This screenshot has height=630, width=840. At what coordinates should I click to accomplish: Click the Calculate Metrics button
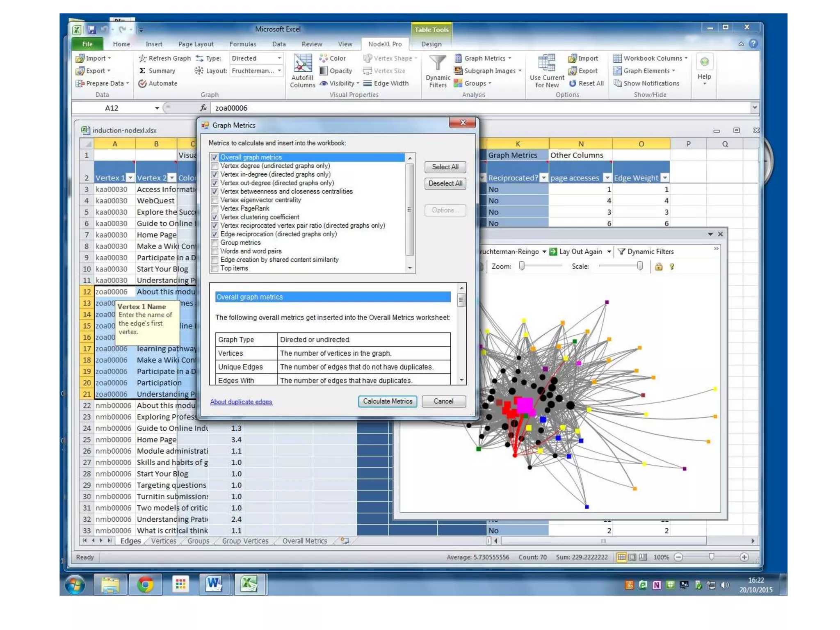[x=387, y=402]
